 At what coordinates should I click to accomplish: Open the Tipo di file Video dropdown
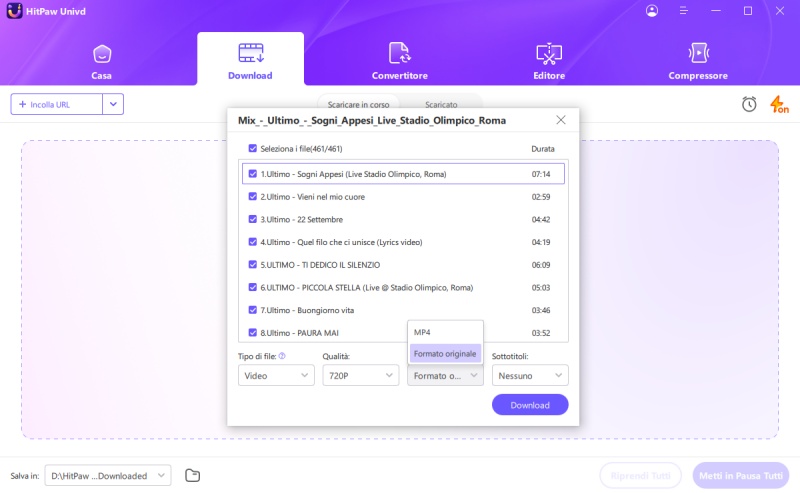[276, 376]
